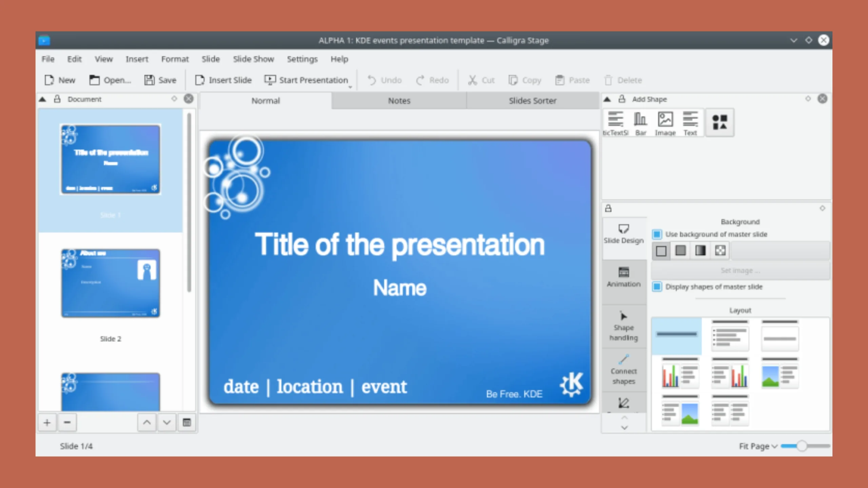Select the artistic text shape icon
The image size is (868, 488).
[615, 123]
